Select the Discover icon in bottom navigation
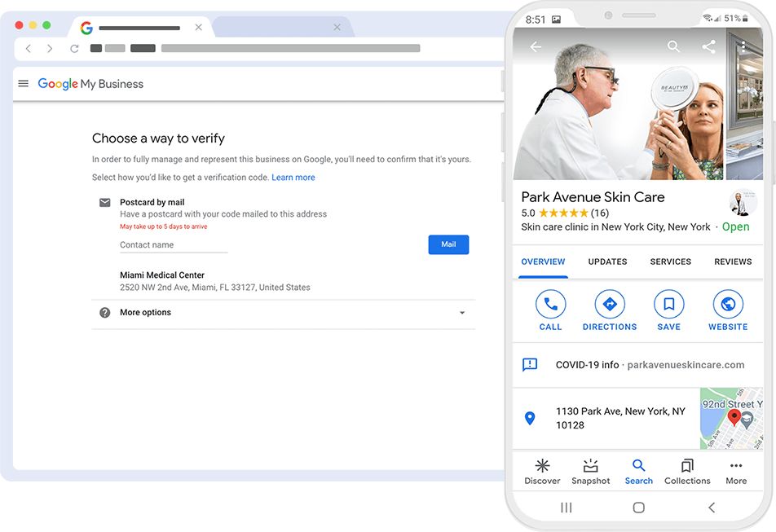Image resolution: width=776 pixels, height=532 pixels. tap(542, 471)
